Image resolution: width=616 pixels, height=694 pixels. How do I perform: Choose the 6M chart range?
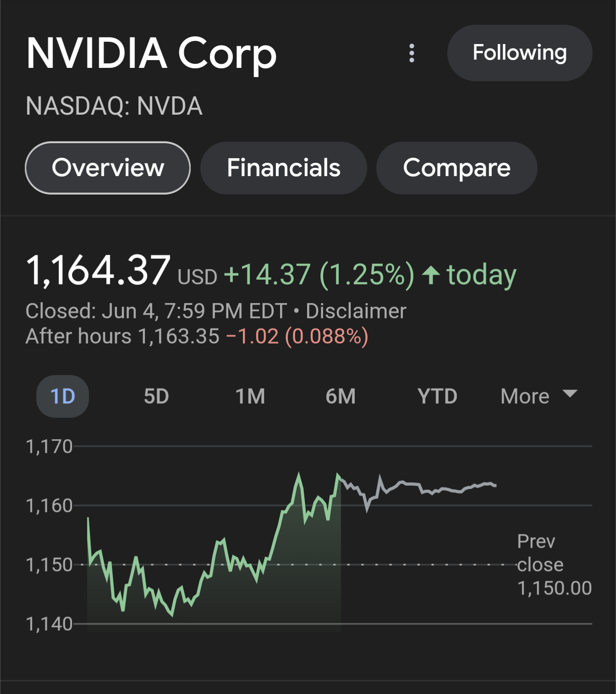tap(341, 396)
